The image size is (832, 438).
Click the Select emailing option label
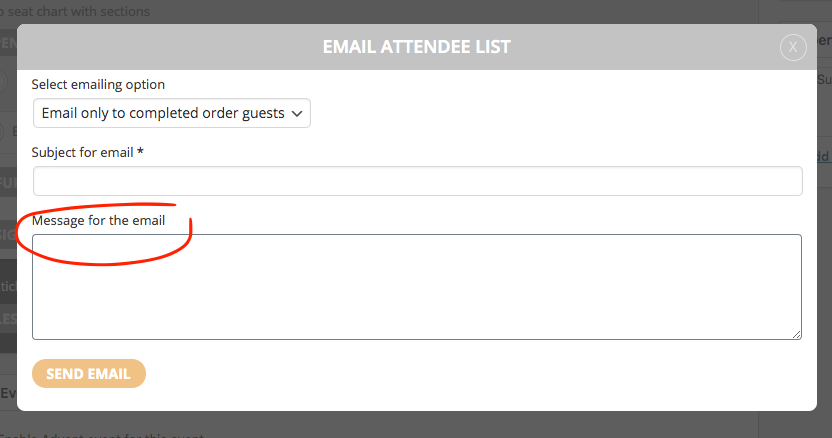point(98,85)
